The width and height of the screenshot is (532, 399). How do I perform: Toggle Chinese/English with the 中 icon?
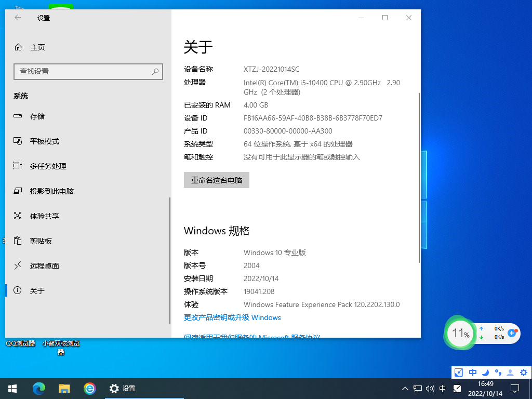pos(472,372)
